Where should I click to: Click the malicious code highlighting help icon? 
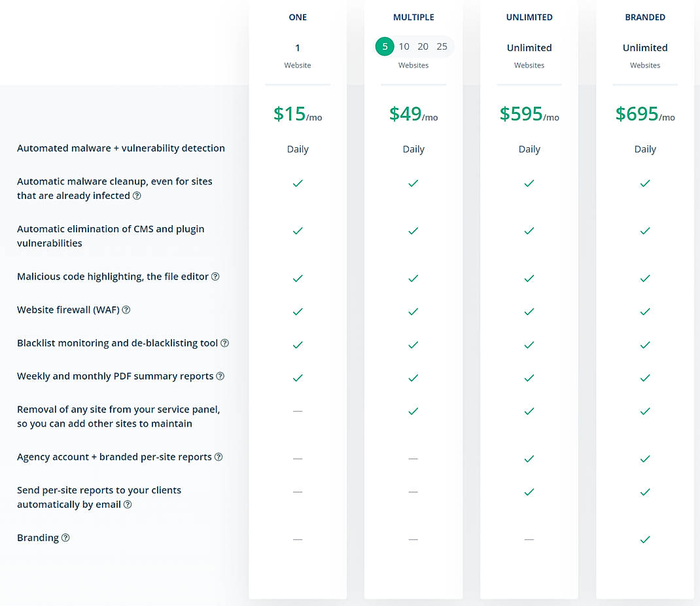click(x=215, y=276)
